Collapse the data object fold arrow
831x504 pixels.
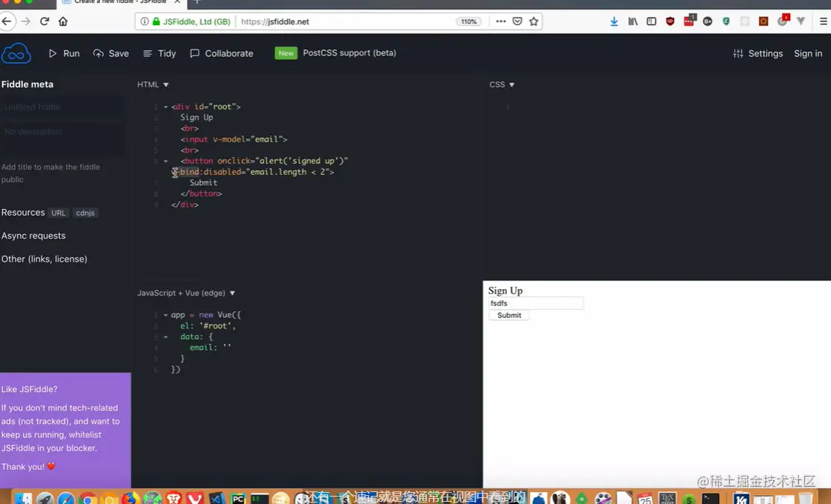point(166,337)
